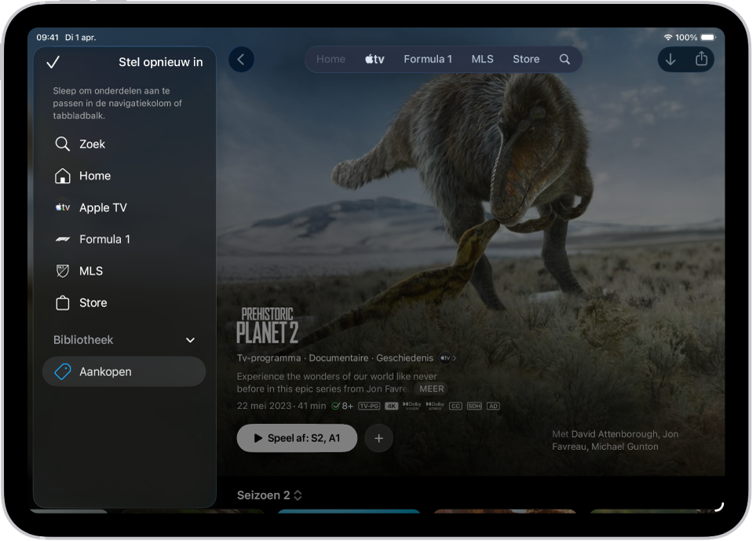Switch to the Home tab
This screenshot has width=756, height=541.
pyautogui.click(x=331, y=60)
